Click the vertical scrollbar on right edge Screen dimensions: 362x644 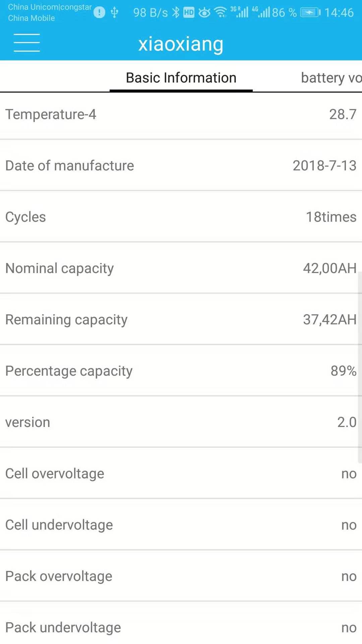[360, 367]
